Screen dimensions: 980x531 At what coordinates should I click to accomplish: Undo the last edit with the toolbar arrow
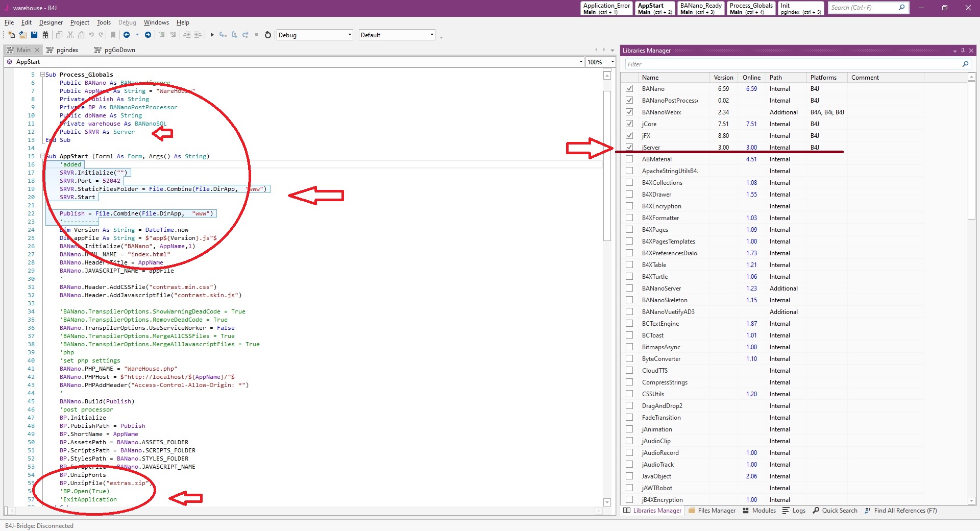(x=91, y=35)
